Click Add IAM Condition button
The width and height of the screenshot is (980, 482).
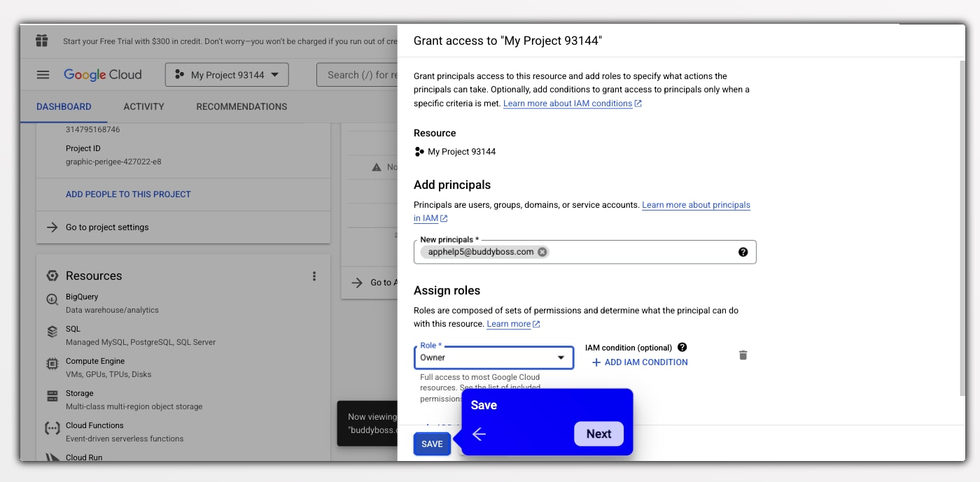[x=640, y=362]
